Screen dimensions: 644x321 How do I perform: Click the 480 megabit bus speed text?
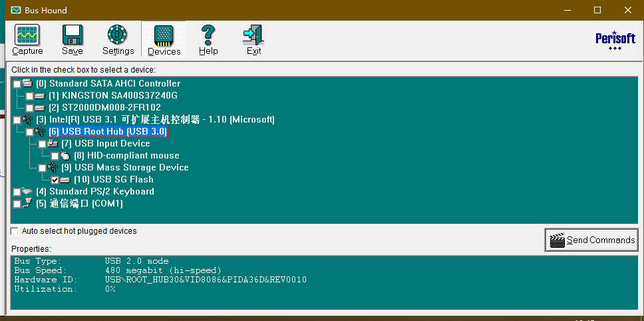[163, 270]
